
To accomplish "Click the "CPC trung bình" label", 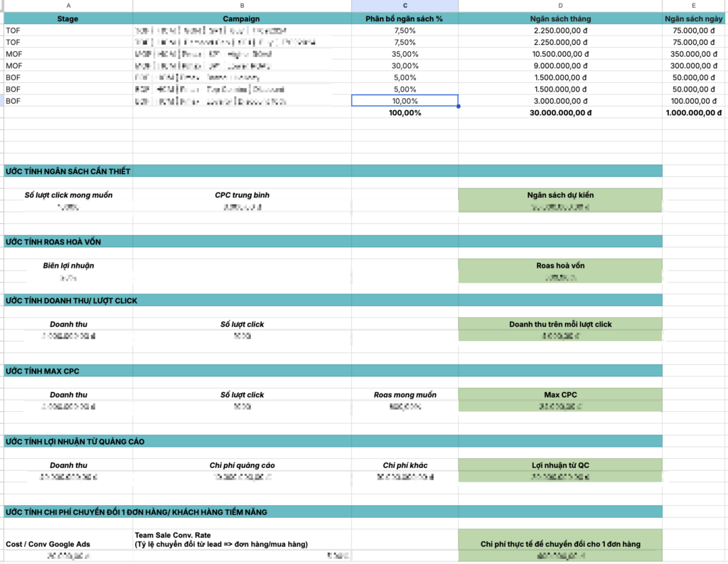I will tap(242, 195).
